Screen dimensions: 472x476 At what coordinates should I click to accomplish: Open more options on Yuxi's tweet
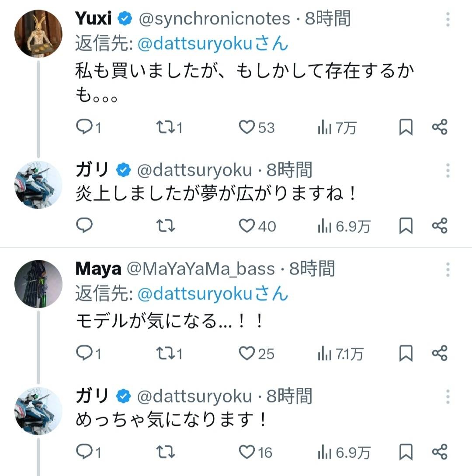coord(448,20)
